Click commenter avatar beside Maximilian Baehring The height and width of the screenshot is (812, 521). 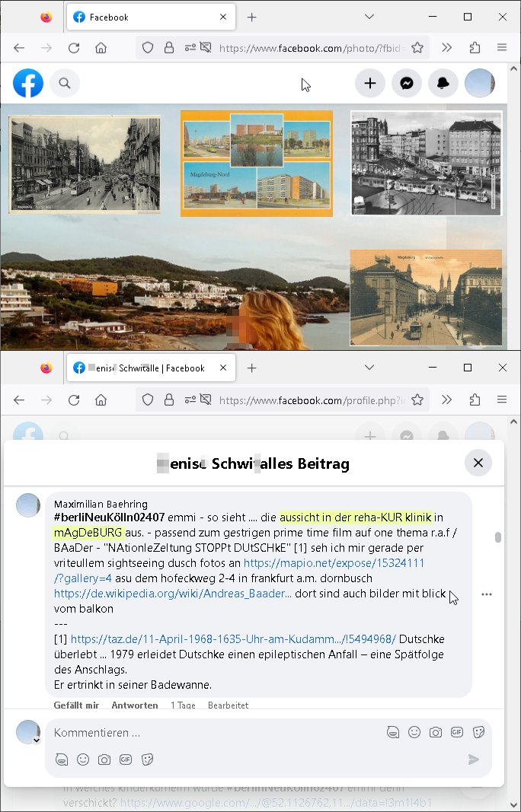pyautogui.click(x=28, y=505)
